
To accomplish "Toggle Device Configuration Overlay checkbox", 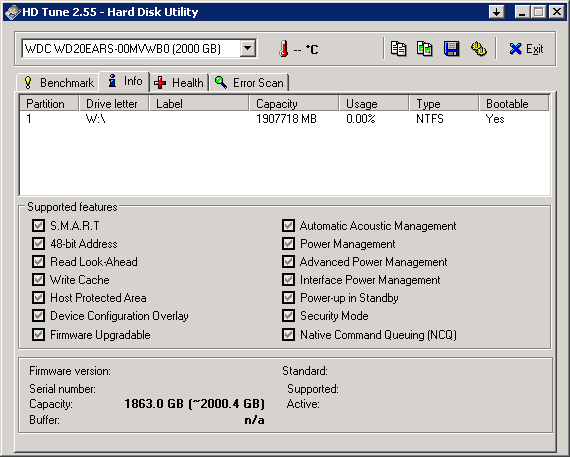I will (x=38, y=315).
